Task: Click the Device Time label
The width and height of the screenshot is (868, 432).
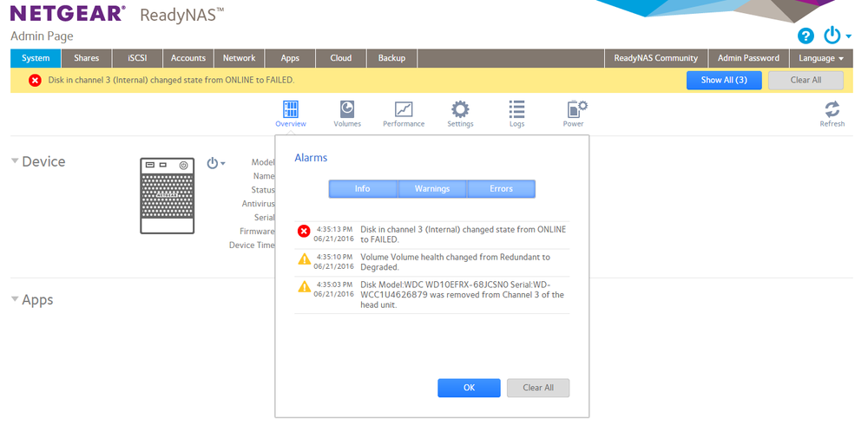Action: [252, 245]
